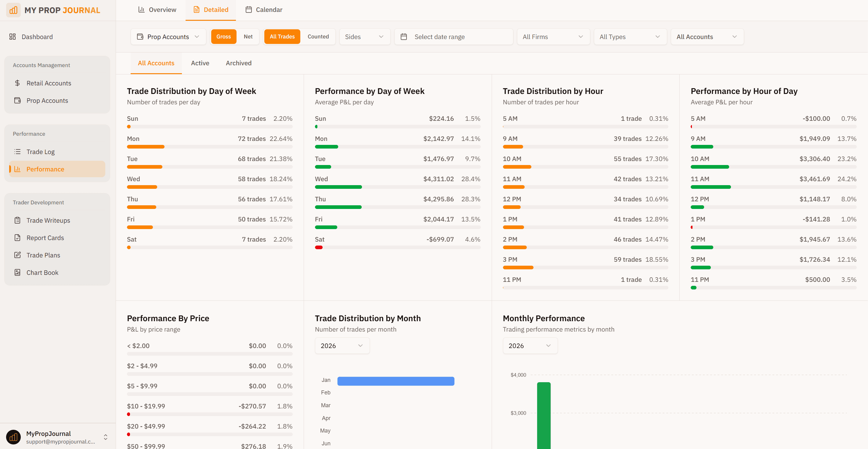This screenshot has height=449, width=868.
Task: Switch to Net P&L mode
Action: (x=248, y=37)
